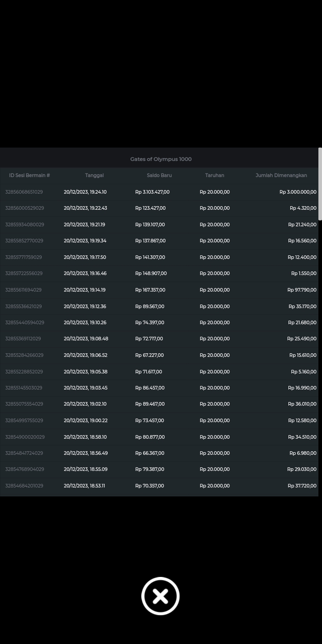The width and height of the screenshot is (322, 644).
Task: Click the Rp 37.720,00 win amount
Action: pyautogui.click(x=302, y=486)
